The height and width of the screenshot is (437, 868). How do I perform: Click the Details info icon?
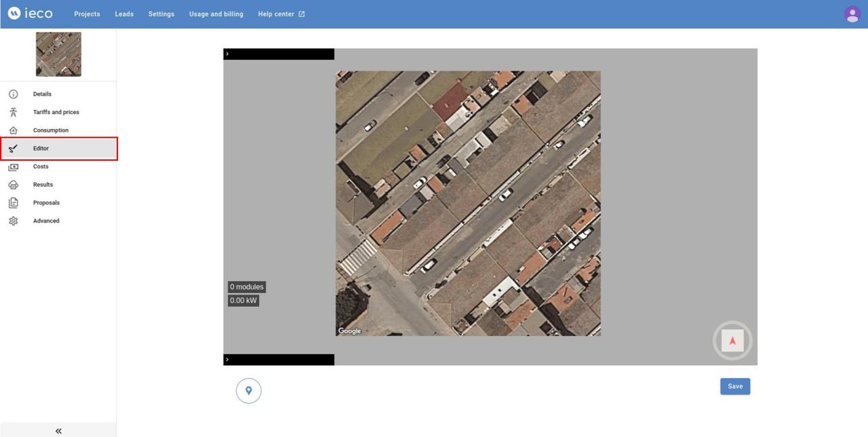coord(13,94)
